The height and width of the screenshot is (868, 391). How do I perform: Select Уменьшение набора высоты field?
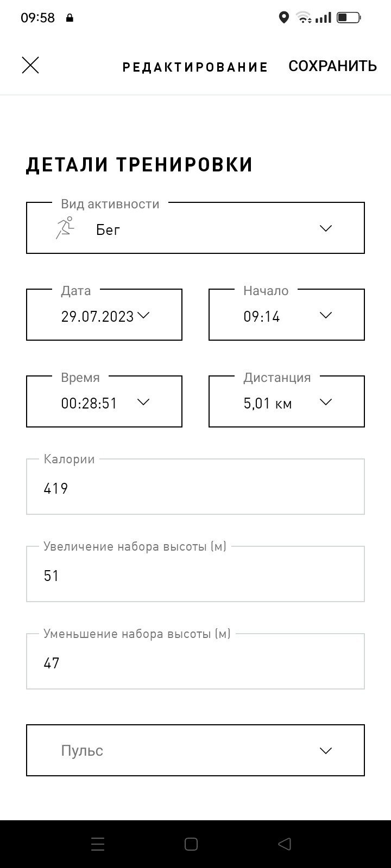(195, 661)
